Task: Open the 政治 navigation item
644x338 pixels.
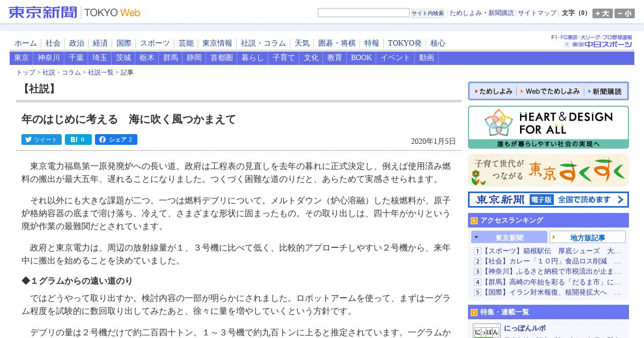Action: (77, 43)
